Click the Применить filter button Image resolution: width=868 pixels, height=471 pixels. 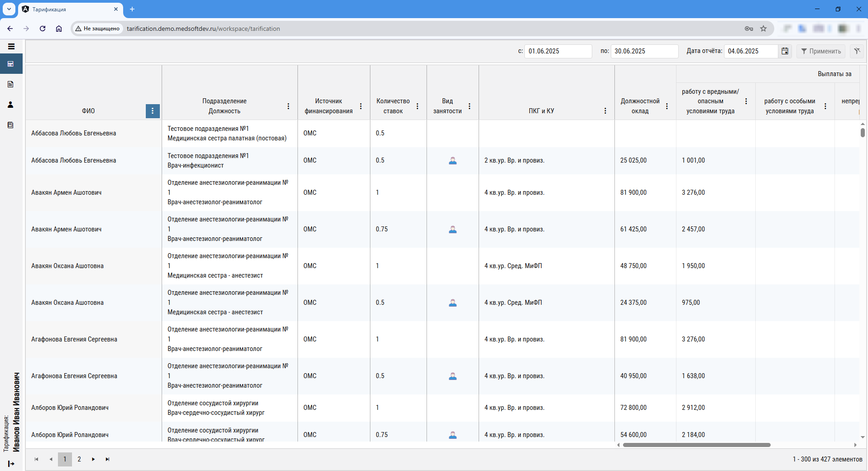(820, 51)
